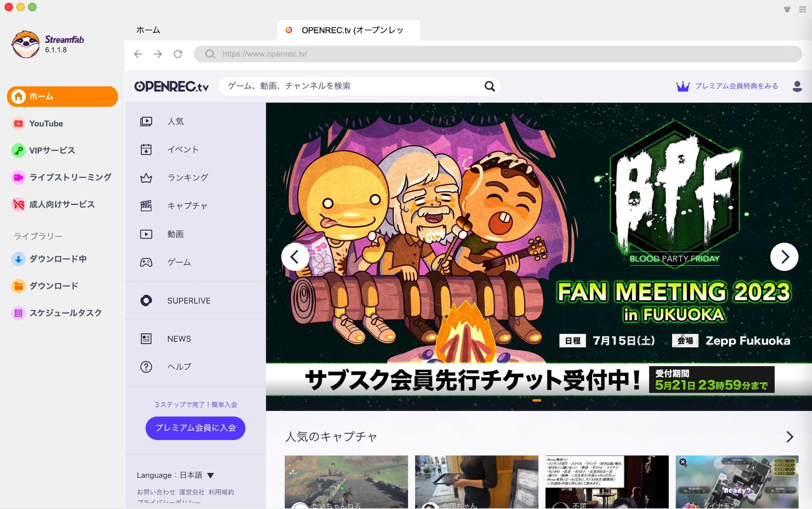The height and width of the screenshot is (509, 812).
Task: Open プレミアム会員特典をみる link
Action: (x=736, y=86)
